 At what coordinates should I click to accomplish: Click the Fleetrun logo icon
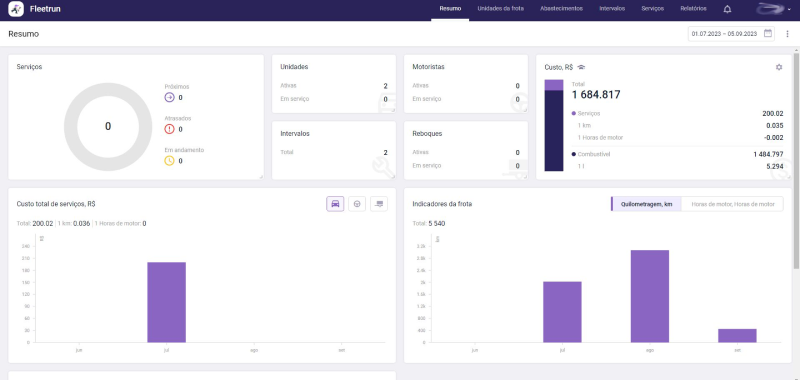16,9
